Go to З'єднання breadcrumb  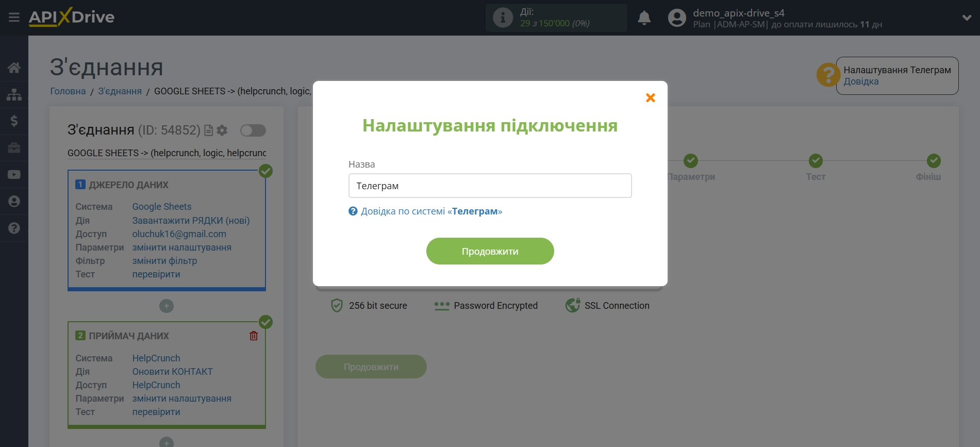coord(120,91)
